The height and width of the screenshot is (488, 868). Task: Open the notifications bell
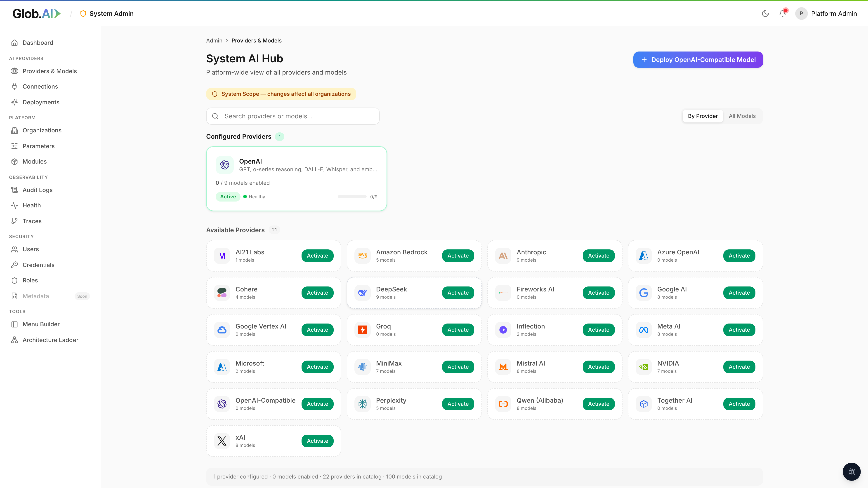tap(782, 14)
